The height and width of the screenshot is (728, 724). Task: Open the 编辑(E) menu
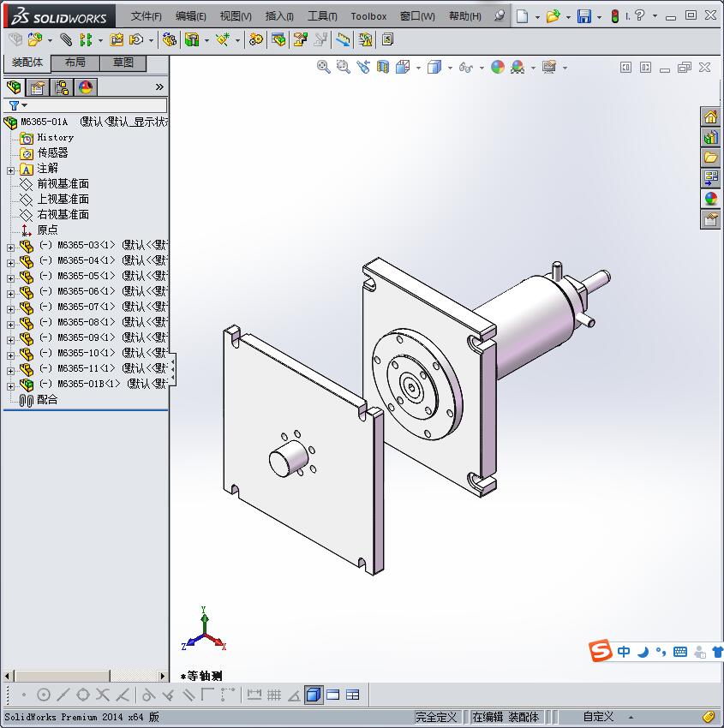coord(190,16)
